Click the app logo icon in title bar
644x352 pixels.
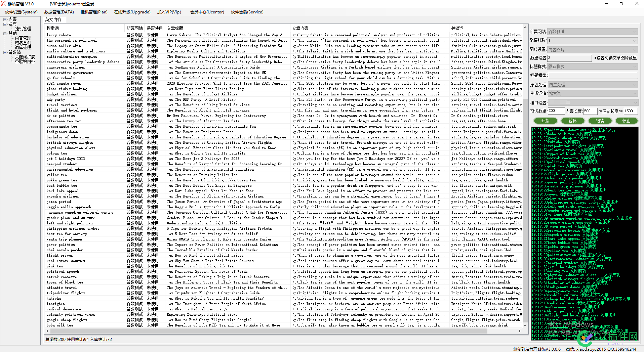tap(3, 4)
